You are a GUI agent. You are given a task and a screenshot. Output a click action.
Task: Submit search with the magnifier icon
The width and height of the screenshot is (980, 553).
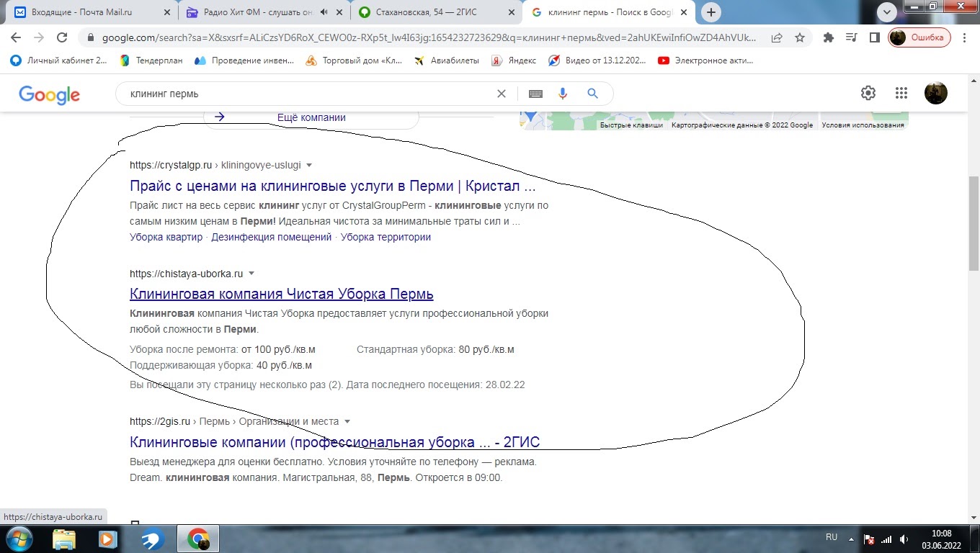click(593, 94)
